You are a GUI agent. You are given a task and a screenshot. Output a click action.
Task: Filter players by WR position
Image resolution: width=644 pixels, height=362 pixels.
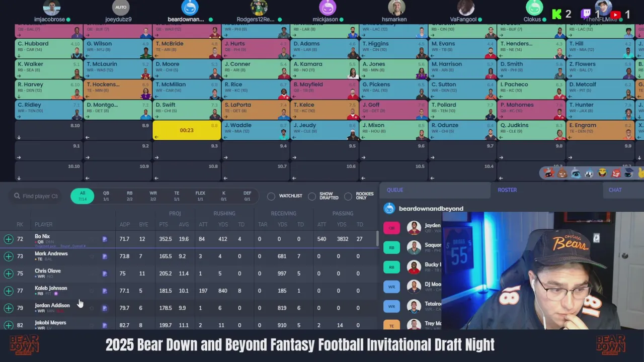click(x=153, y=196)
